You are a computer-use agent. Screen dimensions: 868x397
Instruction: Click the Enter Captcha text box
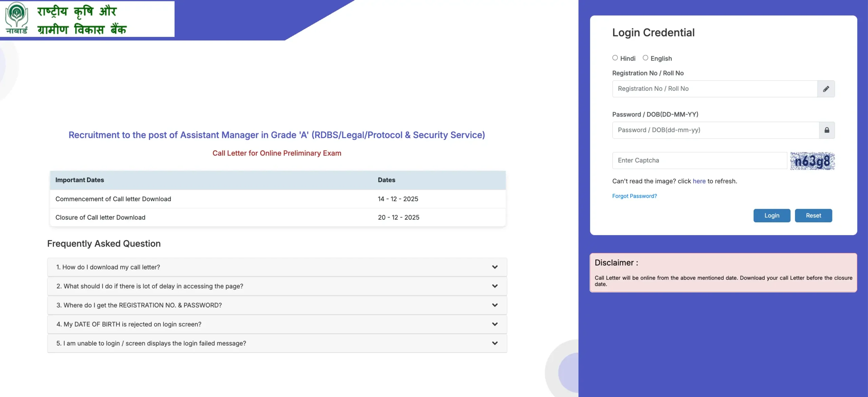[x=699, y=161]
